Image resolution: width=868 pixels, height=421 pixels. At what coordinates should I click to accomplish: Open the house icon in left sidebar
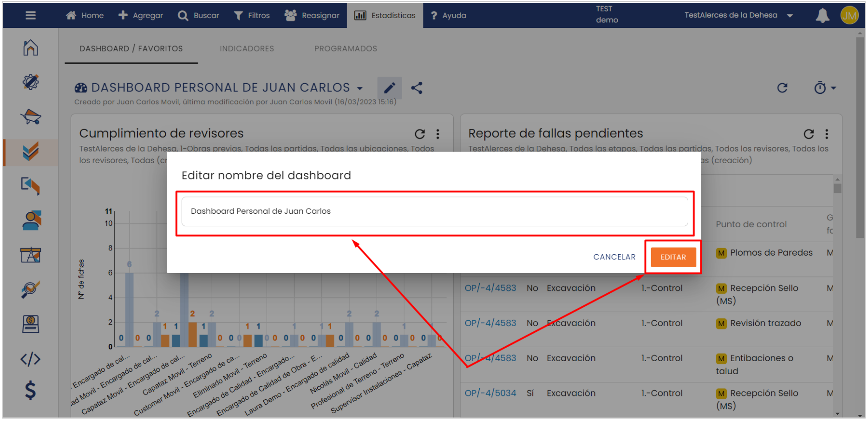click(x=31, y=48)
